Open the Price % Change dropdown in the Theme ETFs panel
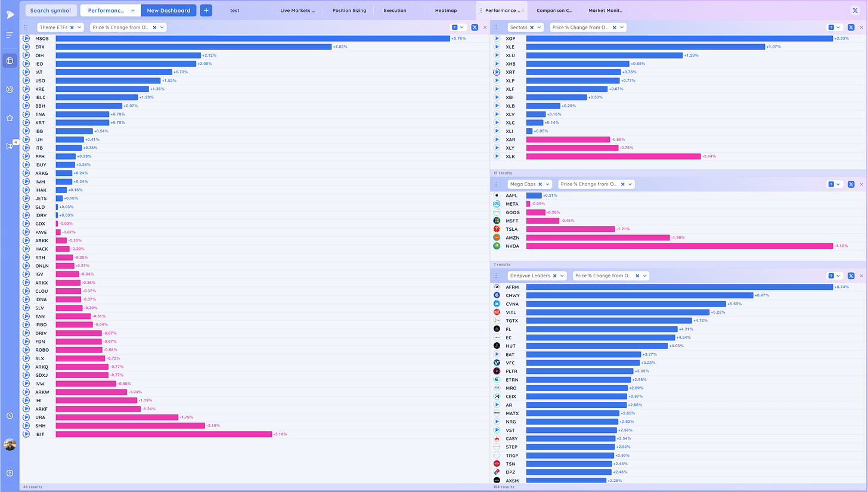Viewport: 868px width, 492px height. (x=163, y=27)
